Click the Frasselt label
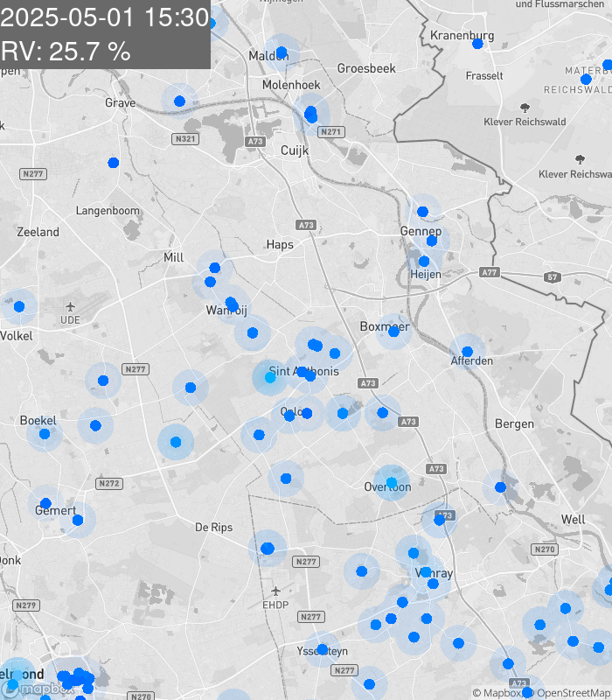 point(484,76)
